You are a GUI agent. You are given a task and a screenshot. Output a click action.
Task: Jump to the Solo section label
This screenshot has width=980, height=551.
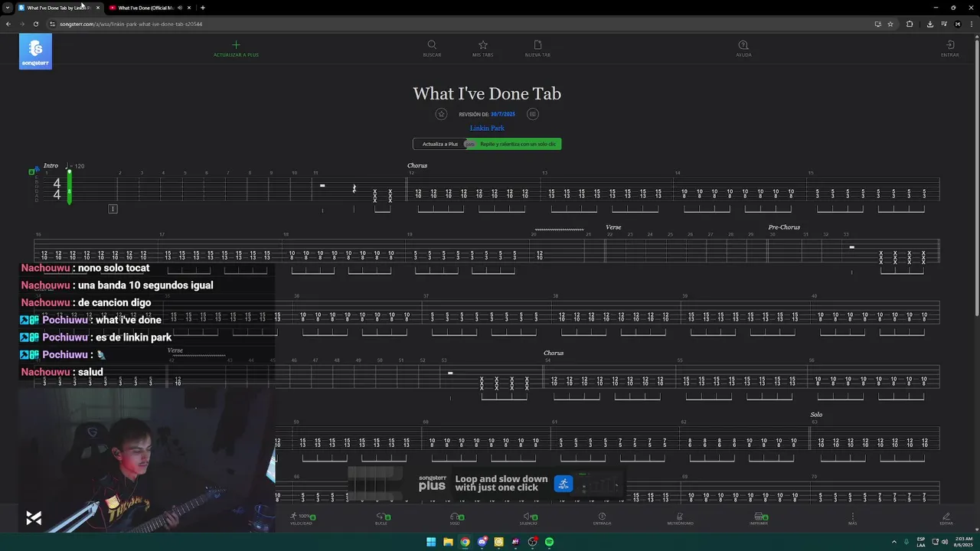tap(816, 415)
